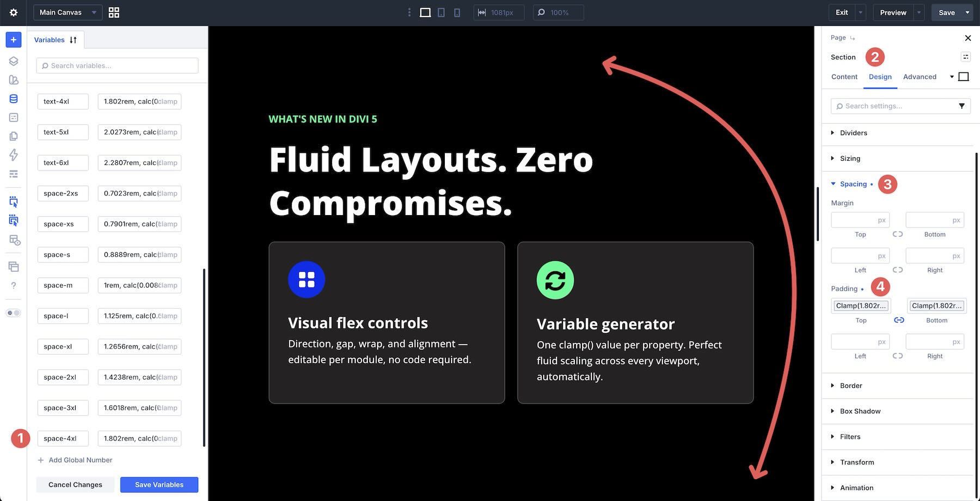Click Add Global Number link
Screen dimensions: 980x501
75,460
